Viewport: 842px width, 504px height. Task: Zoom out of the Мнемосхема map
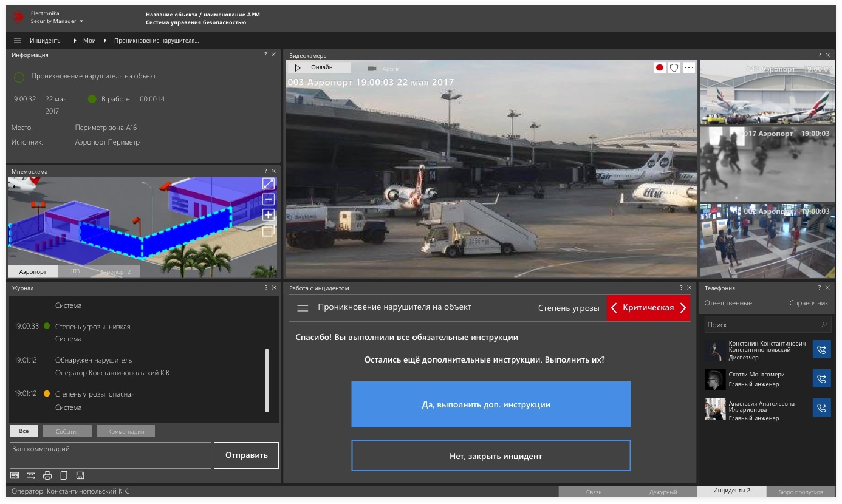[269, 199]
